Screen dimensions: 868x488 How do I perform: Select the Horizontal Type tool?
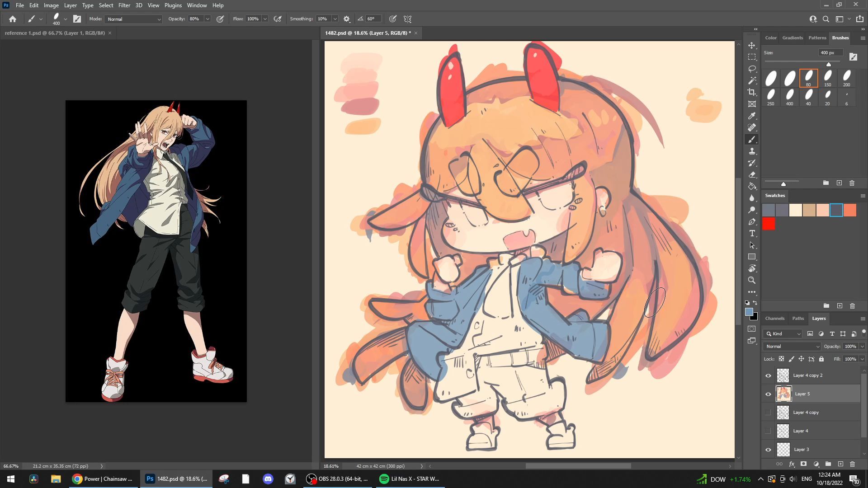point(752,234)
